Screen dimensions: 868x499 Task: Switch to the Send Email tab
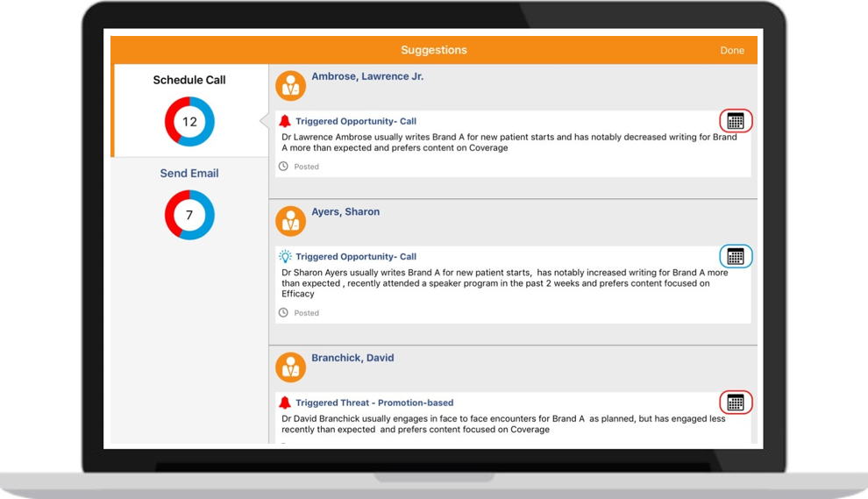189,174
